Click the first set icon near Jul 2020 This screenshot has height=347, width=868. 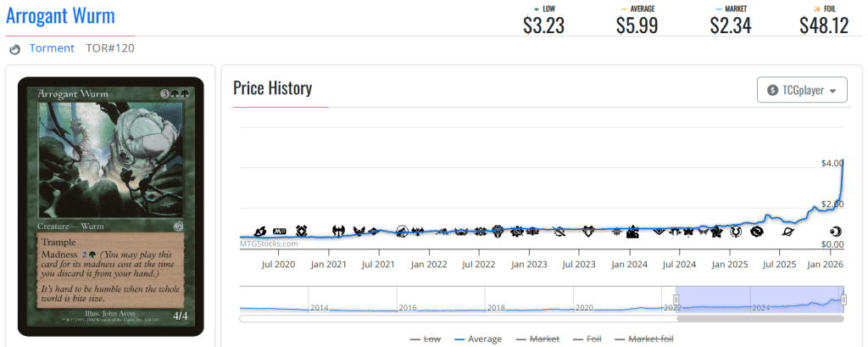point(259,231)
